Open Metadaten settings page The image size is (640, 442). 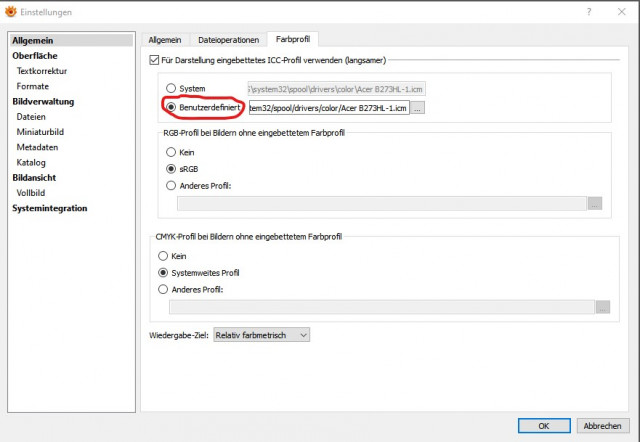[x=37, y=147]
